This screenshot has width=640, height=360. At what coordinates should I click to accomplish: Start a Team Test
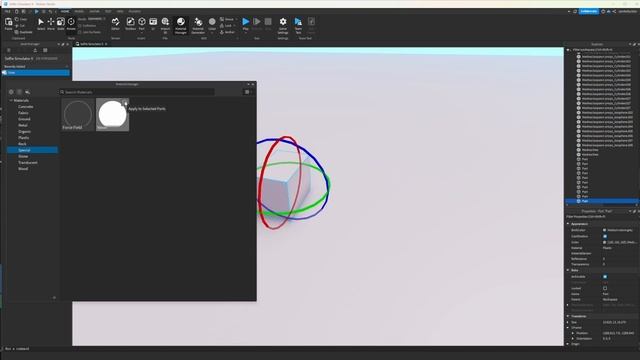[x=298, y=24]
